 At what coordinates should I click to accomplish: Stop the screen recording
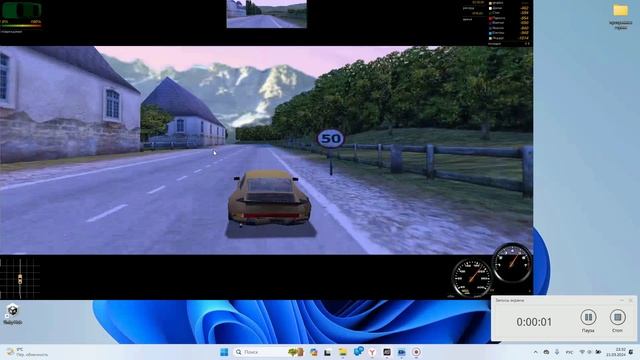click(618, 317)
